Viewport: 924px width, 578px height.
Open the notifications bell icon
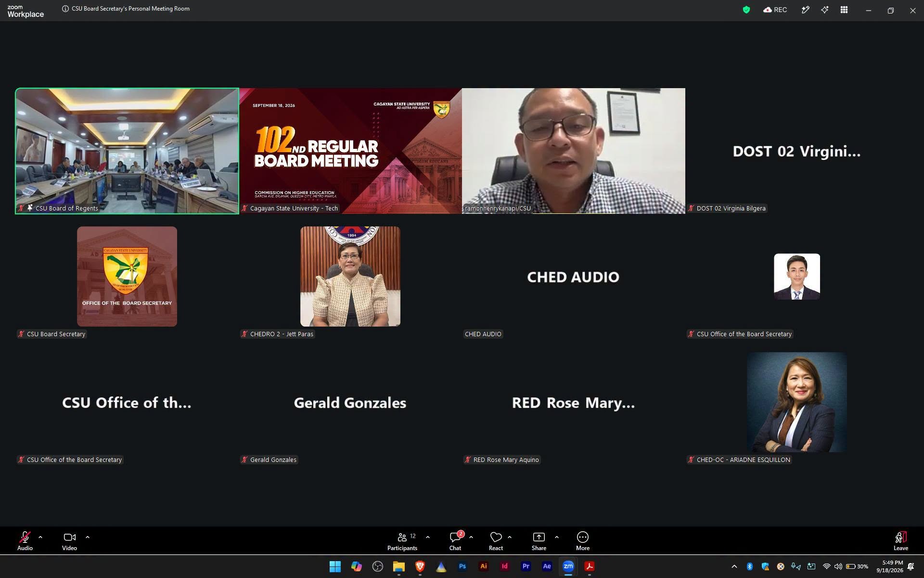tap(911, 566)
